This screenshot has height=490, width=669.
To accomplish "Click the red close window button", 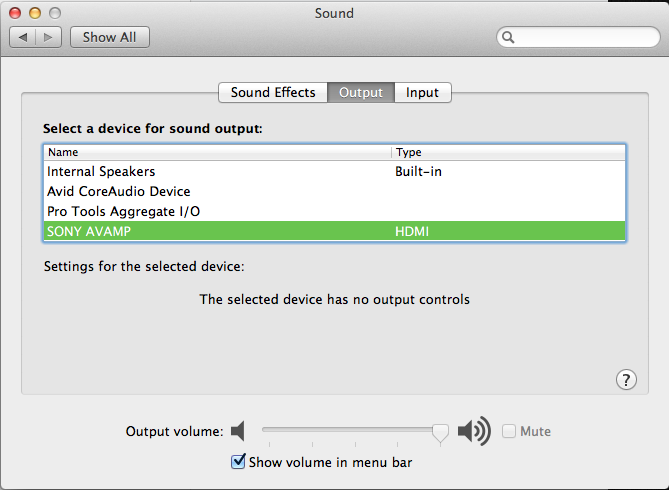I will coord(16,13).
